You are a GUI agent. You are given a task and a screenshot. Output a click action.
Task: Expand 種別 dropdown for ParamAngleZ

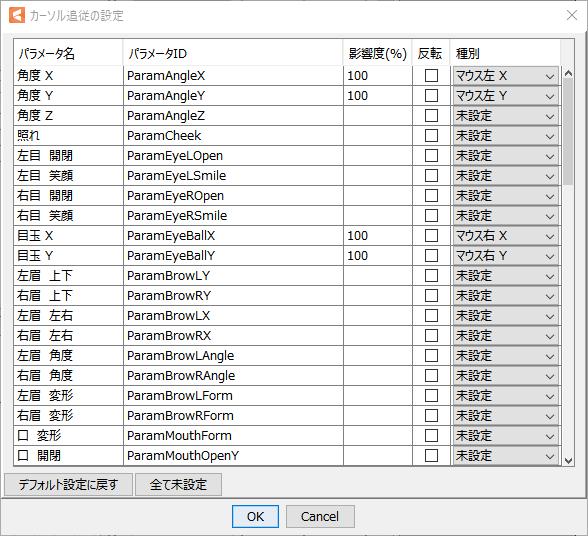click(x=506, y=116)
